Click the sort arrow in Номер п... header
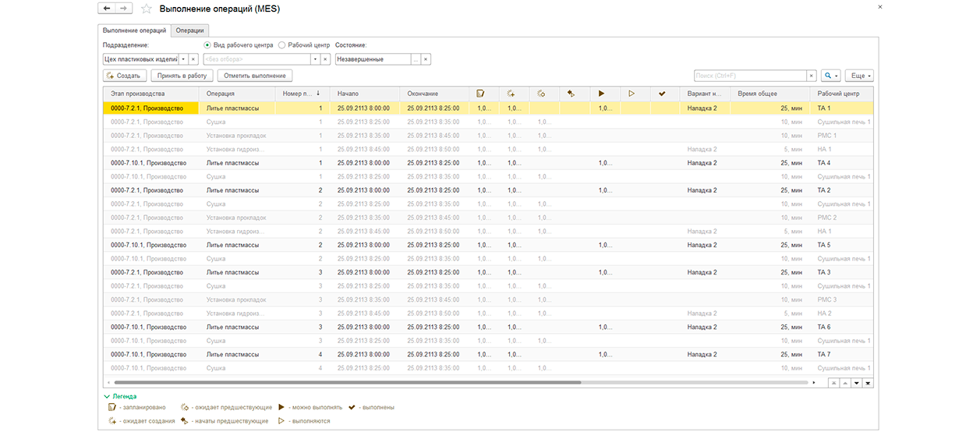The height and width of the screenshot is (432, 980). pyautogui.click(x=318, y=94)
